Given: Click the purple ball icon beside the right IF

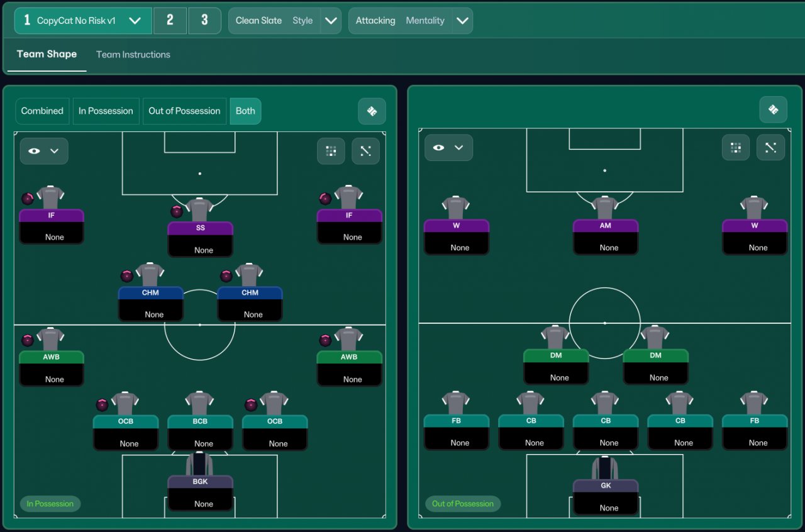Looking at the screenshot, I should point(325,199).
